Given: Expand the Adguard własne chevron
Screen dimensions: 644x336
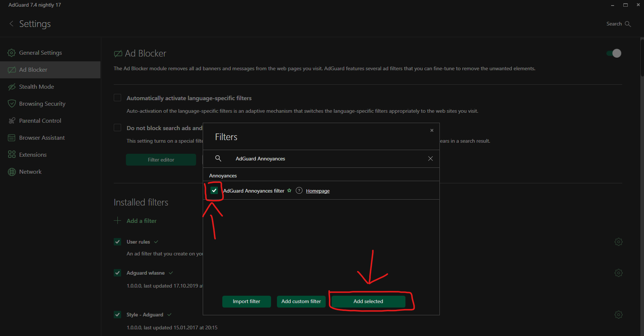Looking at the screenshot, I should (x=171, y=273).
